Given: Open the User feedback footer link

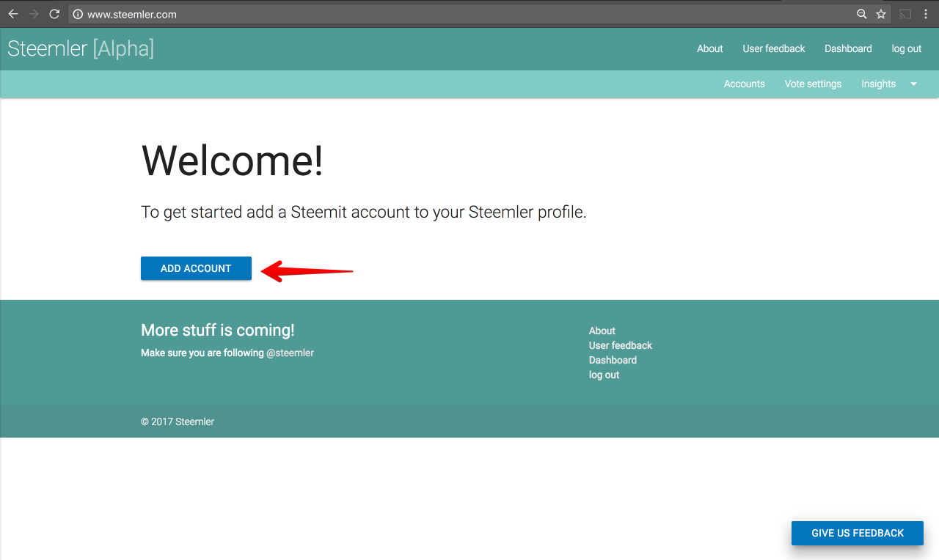Looking at the screenshot, I should point(621,345).
